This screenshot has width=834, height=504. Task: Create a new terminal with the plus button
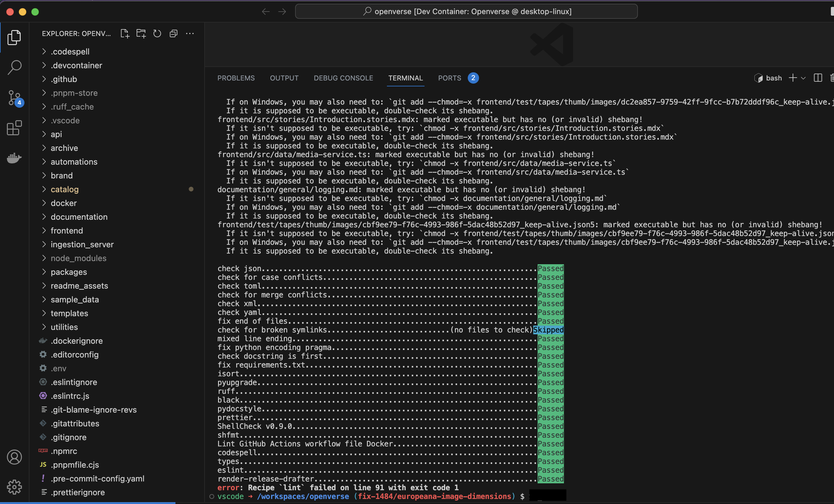click(793, 78)
